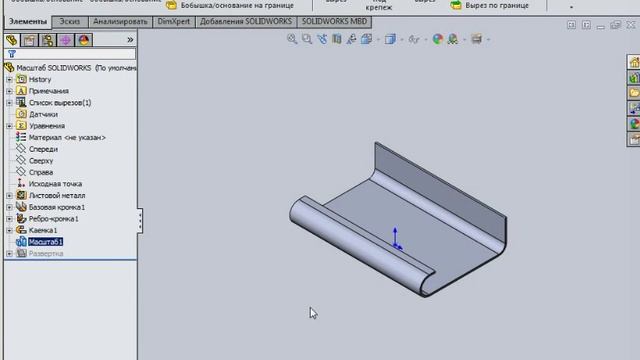Screen dimensions: 640x360
Task: Expand the Листовой металл feature
Action: point(9,196)
